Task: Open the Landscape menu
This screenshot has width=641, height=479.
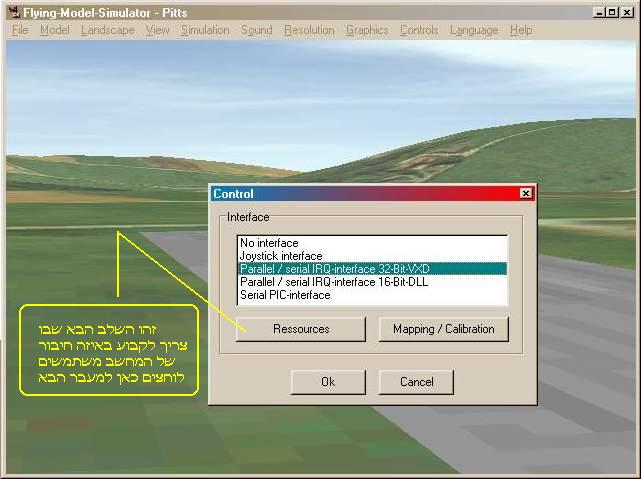Action: pos(108,30)
